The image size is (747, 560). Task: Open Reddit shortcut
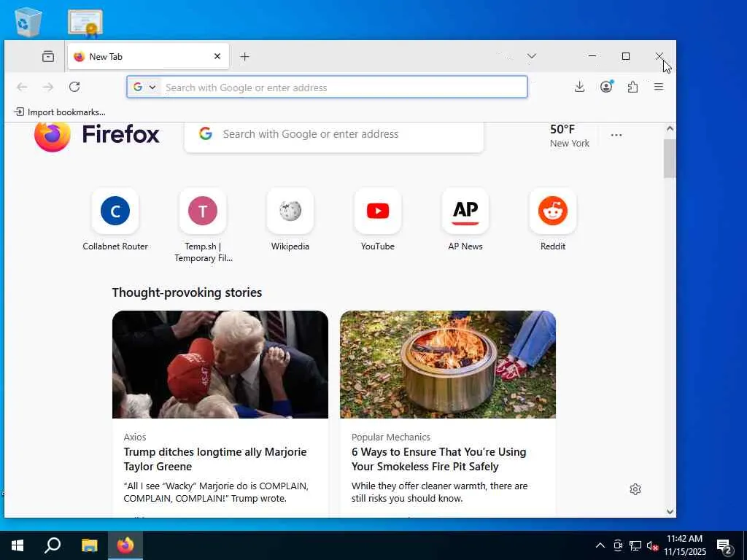[553, 211]
